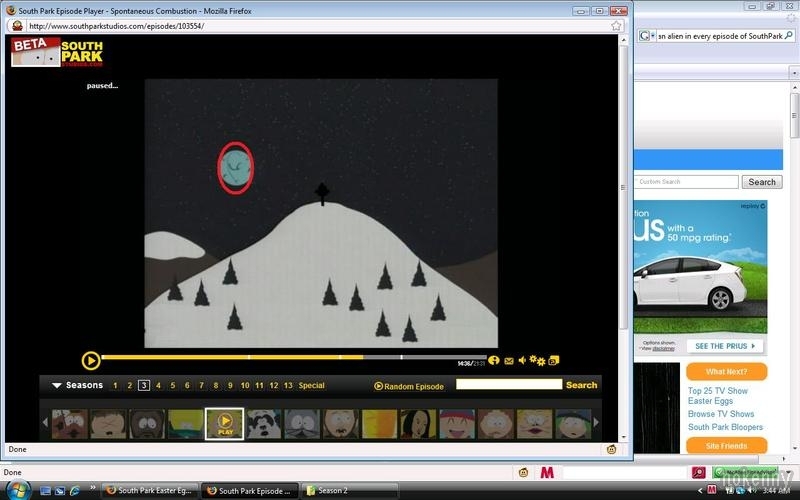This screenshot has height=500, width=800.
Task: Click the email share envelope icon
Action: [508, 360]
